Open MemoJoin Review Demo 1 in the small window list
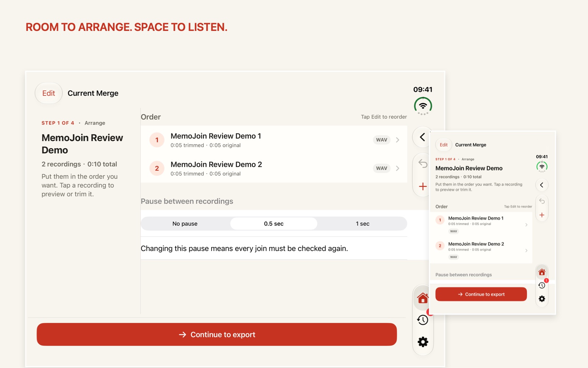The height and width of the screenshot is (368, 588). tap(481, 224)
